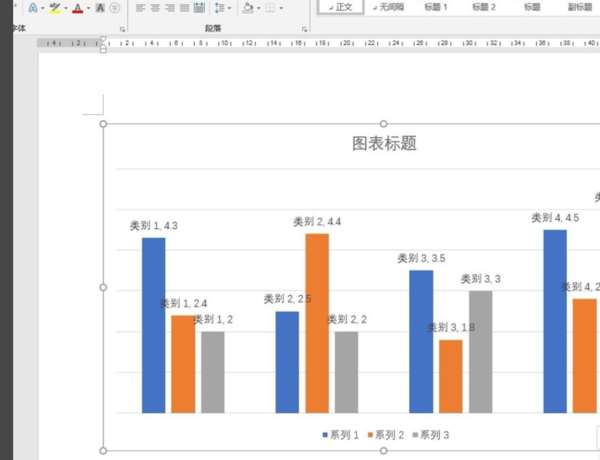This screenshot has height=460, width=600.
Task: Open the Text Effects dropdown arrow
Action: point(42,8)
